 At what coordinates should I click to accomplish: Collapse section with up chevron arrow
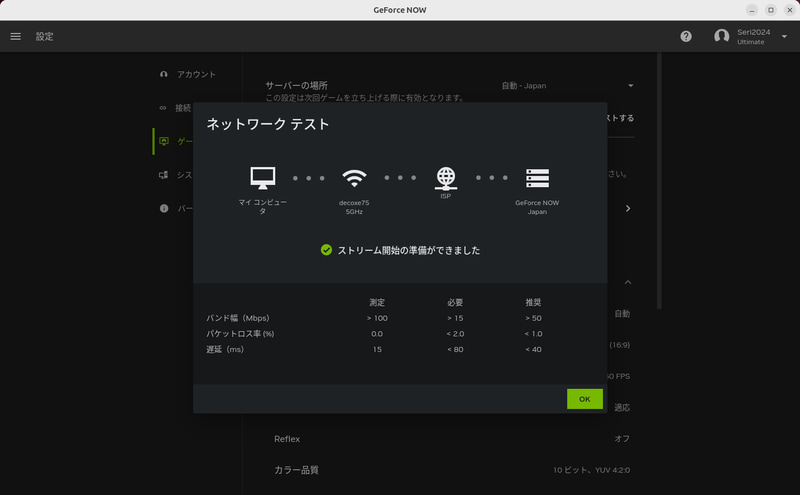tap(628, 282)
